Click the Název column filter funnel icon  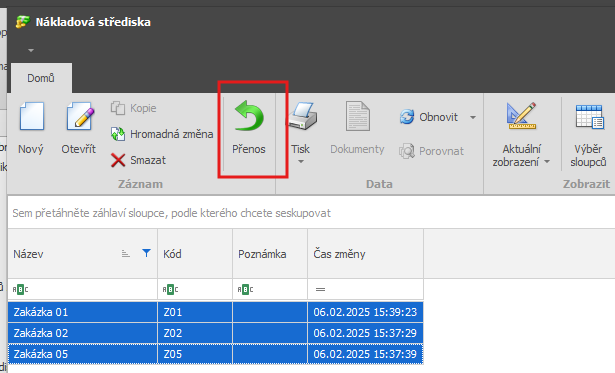coord(146,253)
